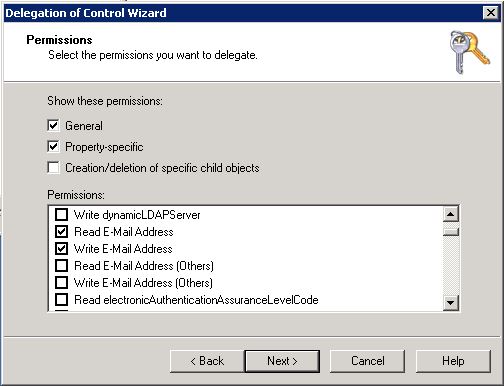This screenshot has height=386, width=504.
Task: Click the 'Write E-Mail Address (Others)' text
Action: [x=143, y=283]
